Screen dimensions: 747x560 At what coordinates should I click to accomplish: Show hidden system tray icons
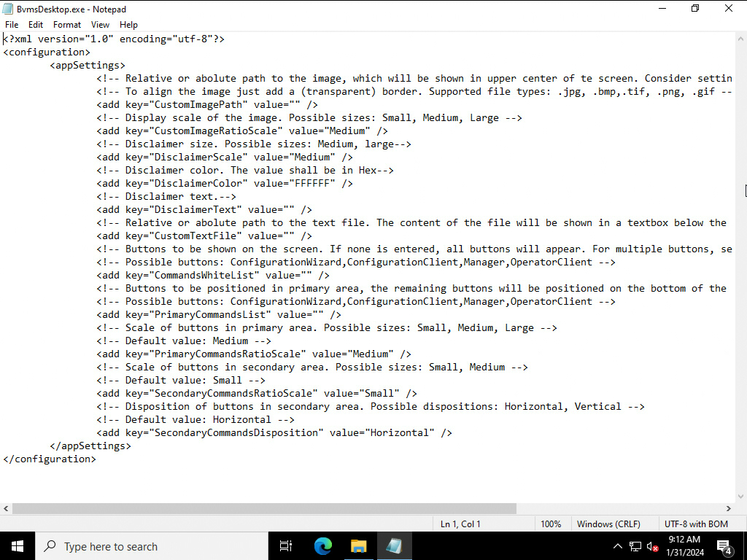(617, 546)
